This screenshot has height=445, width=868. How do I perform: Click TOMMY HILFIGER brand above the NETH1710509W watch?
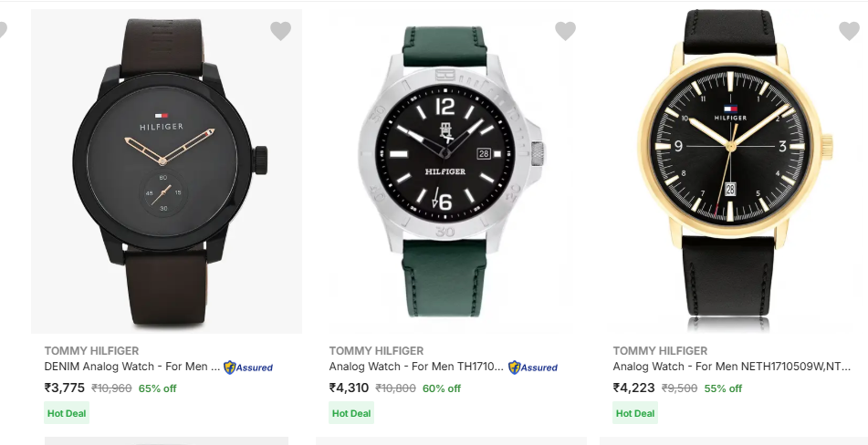[660, 351]
